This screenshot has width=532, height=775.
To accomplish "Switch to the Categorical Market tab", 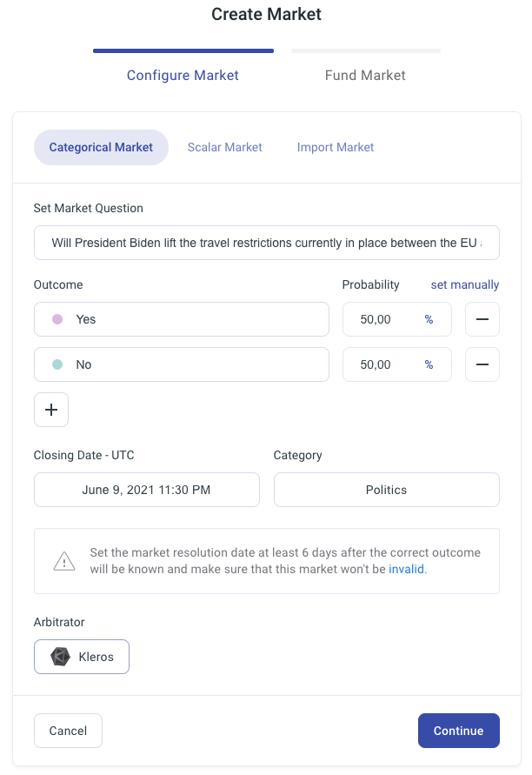I will pos(101,147).
